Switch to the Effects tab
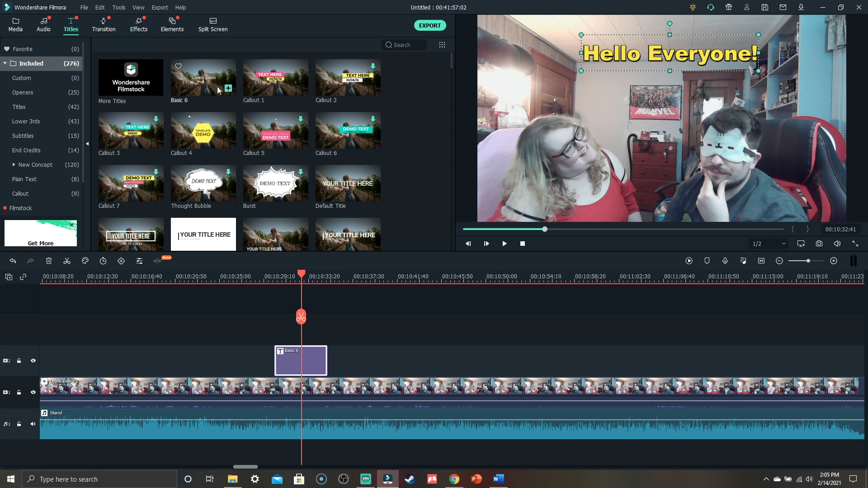 pyautogui.click(x=139, y=24)
